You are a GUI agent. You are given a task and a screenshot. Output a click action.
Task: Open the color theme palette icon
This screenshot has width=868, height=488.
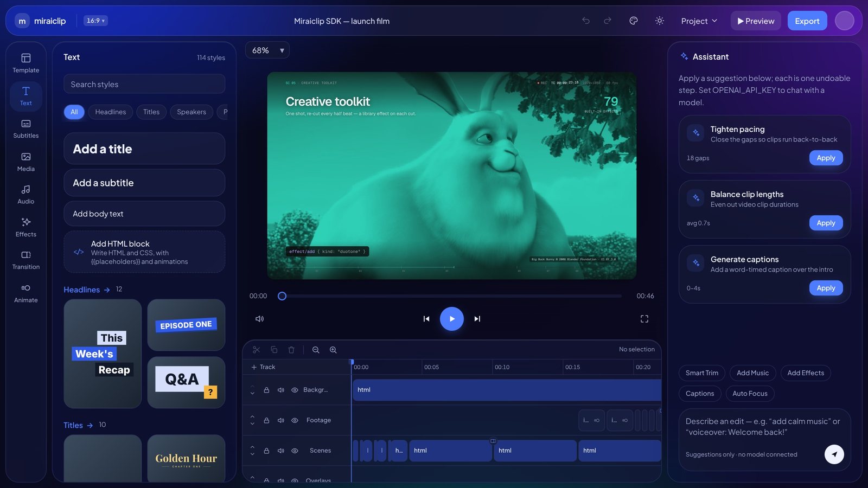[634, 21]
